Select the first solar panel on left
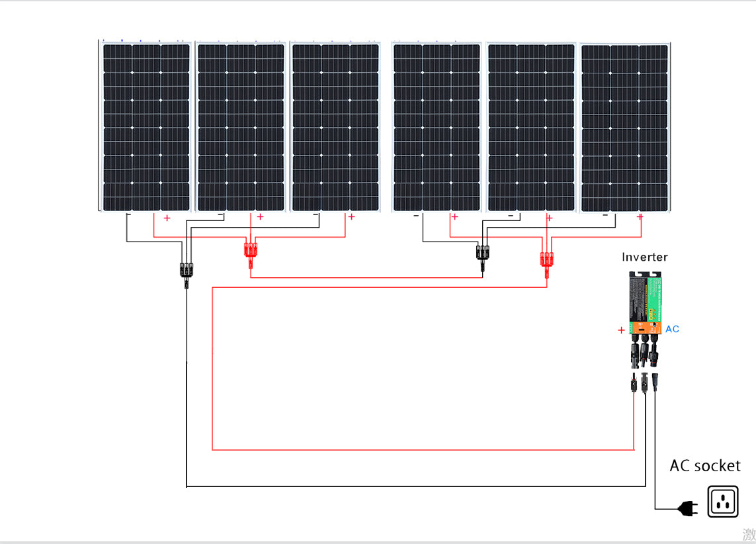Viewport: 756px width, 544px height. (146, 126)
